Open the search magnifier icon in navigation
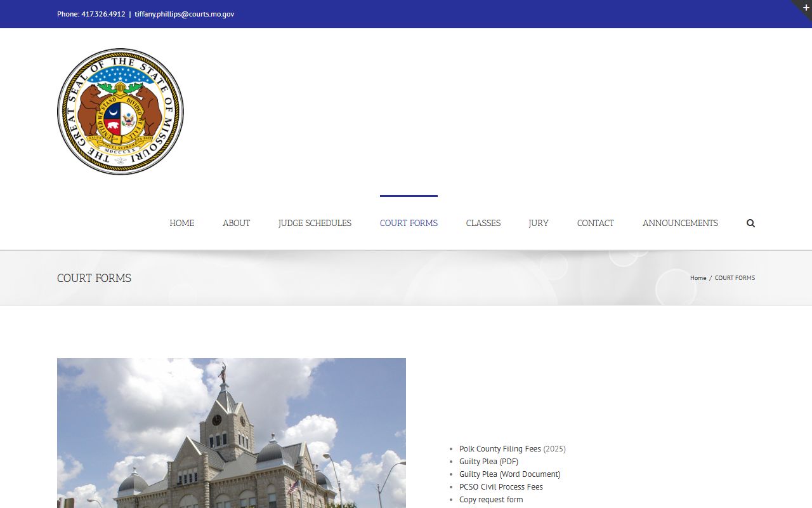 point(750,223)
